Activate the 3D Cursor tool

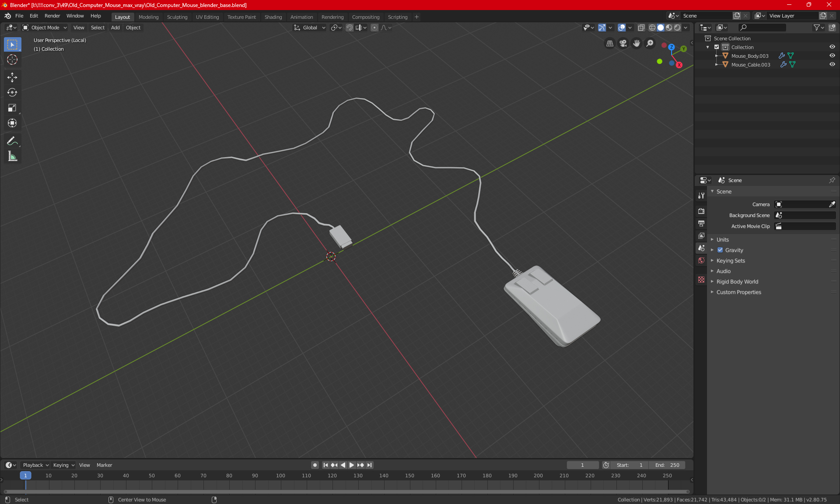click(12, 59)
